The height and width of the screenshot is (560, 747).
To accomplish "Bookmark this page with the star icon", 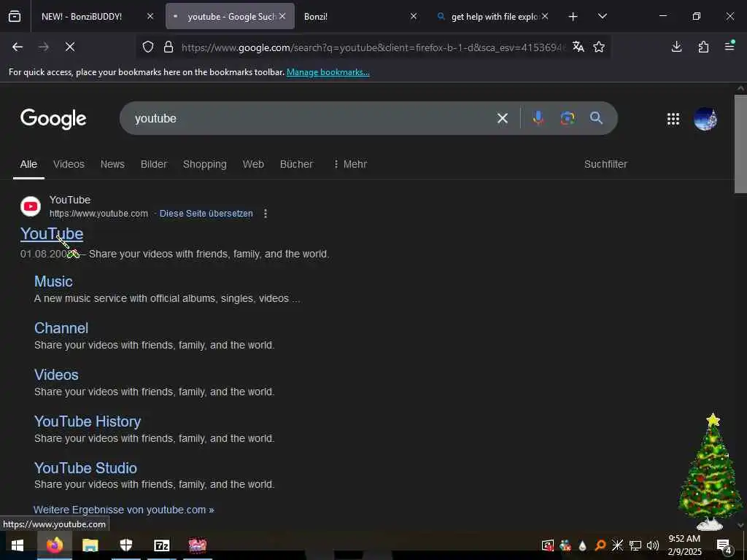I will pos(599,47).
